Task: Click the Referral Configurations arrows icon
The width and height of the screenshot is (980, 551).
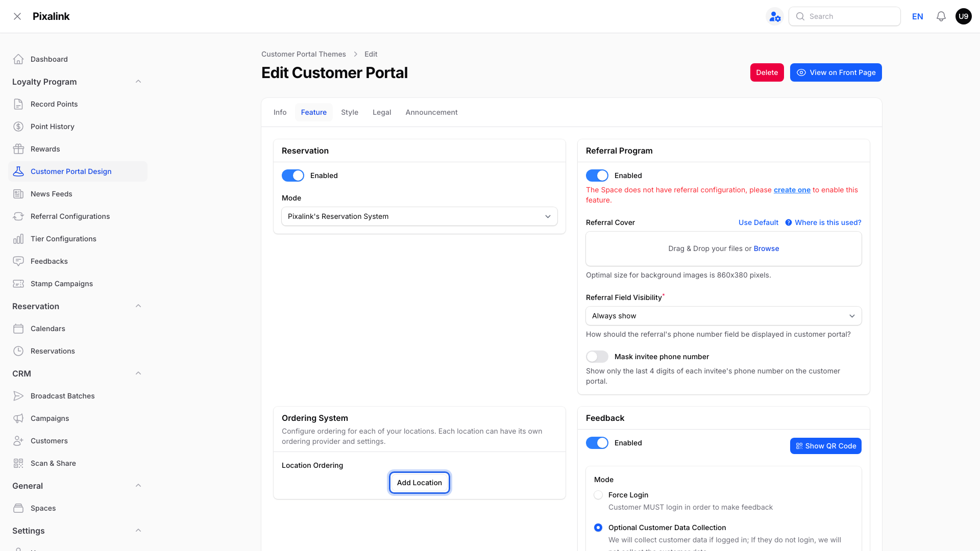Action: (x=18, y=216)
